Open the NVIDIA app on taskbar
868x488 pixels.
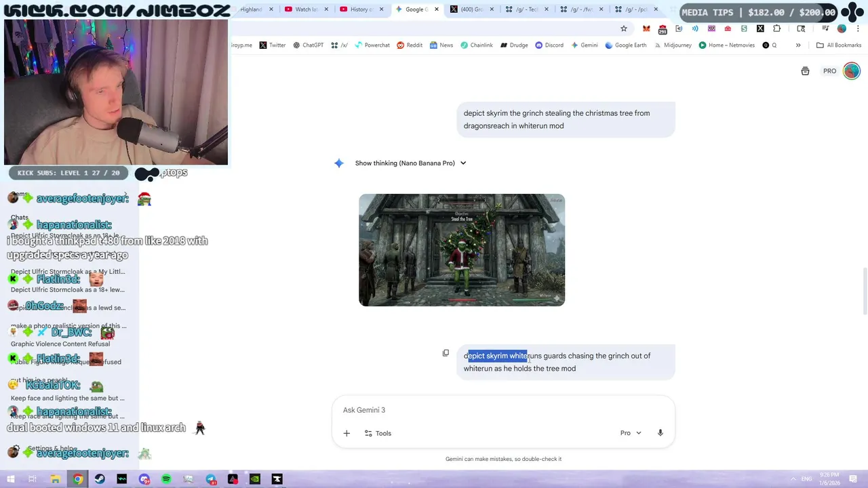coord(255,479)
